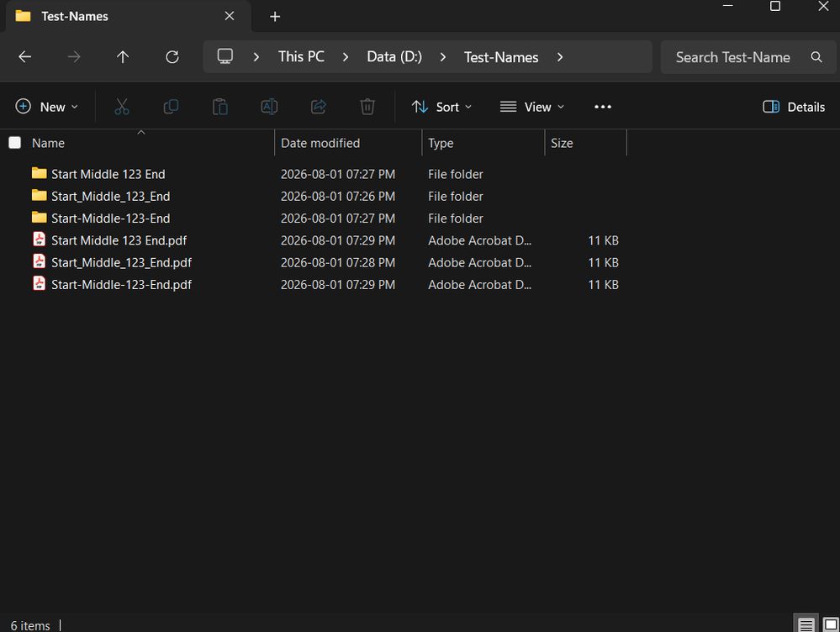
Task: Click the 6 items status bar text
Action: [30, 625]
